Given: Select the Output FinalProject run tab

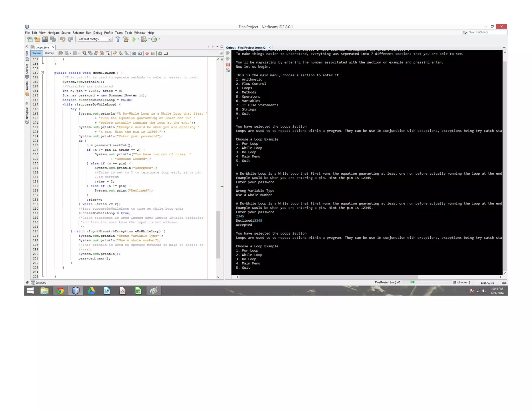Looking at the screenshot, I should (245, 48).
